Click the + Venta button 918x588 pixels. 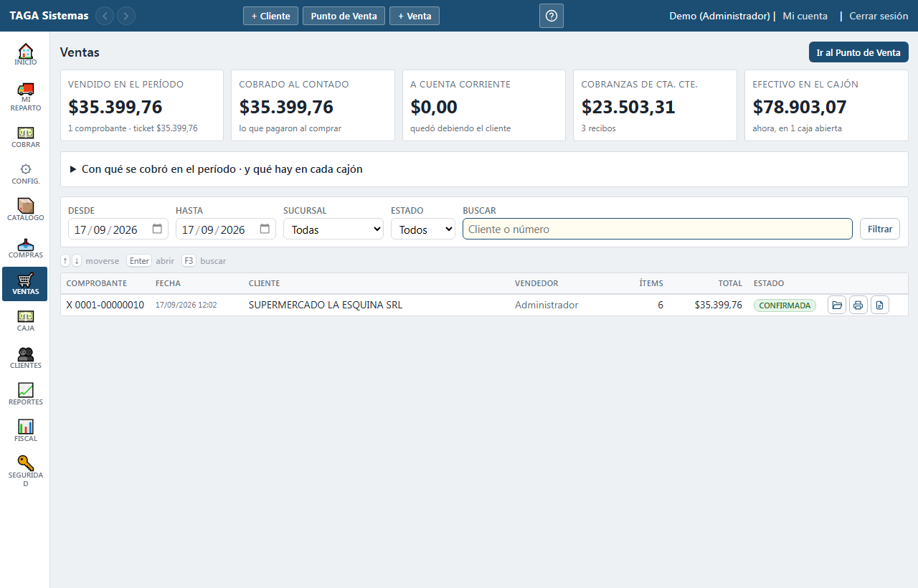pos(415,16)
